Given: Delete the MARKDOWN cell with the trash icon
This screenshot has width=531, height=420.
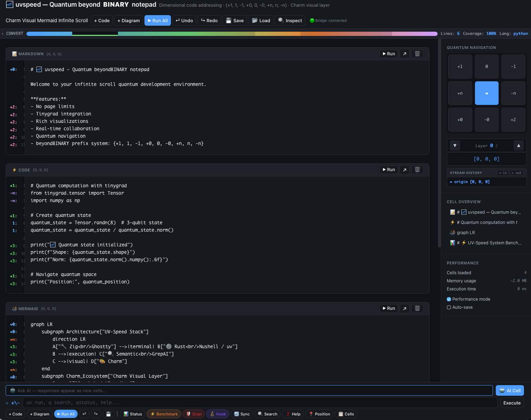Looking at the screenshot, I should [x=417, y=54].
